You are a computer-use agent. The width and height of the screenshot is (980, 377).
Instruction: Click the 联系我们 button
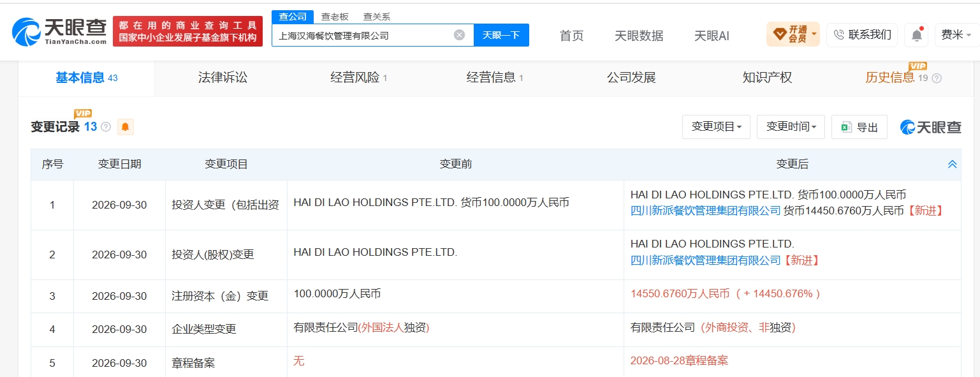pyautogui.click(x=862, y=35)
